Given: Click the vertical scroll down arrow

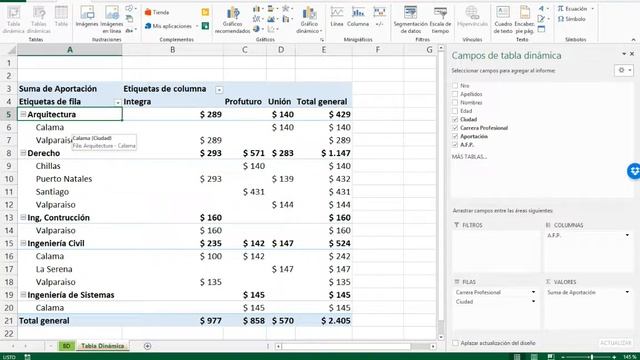Looking at the screenshot, I should [x=441, y=337].
